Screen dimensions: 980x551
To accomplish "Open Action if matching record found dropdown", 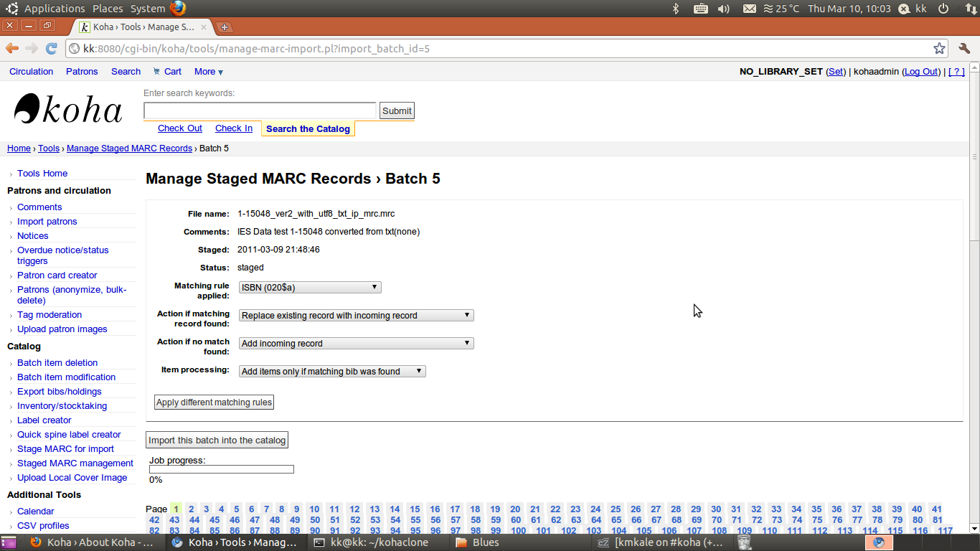I will (356, 316).
